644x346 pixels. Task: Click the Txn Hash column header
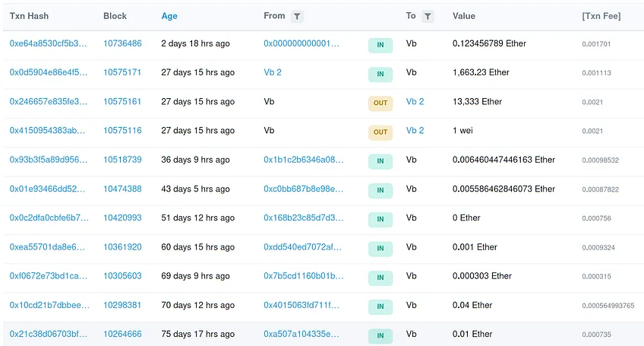29,16
